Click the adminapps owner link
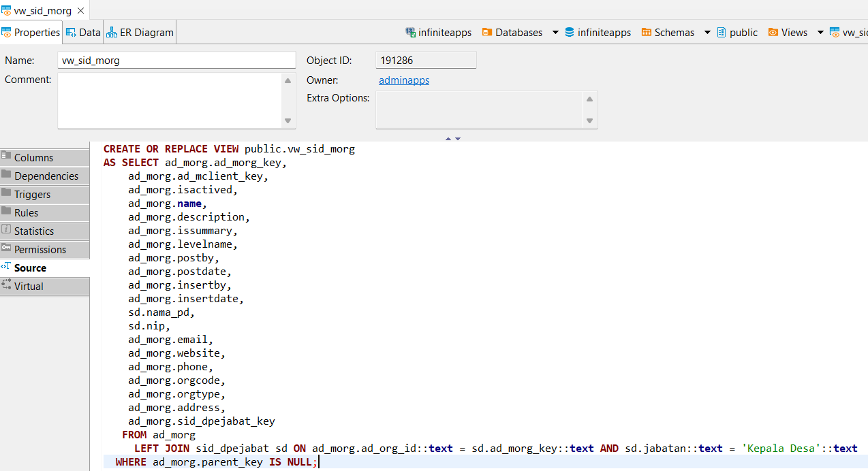Image resolution: width=868 pixels, height=471 pixels. (x=404, y=80)
